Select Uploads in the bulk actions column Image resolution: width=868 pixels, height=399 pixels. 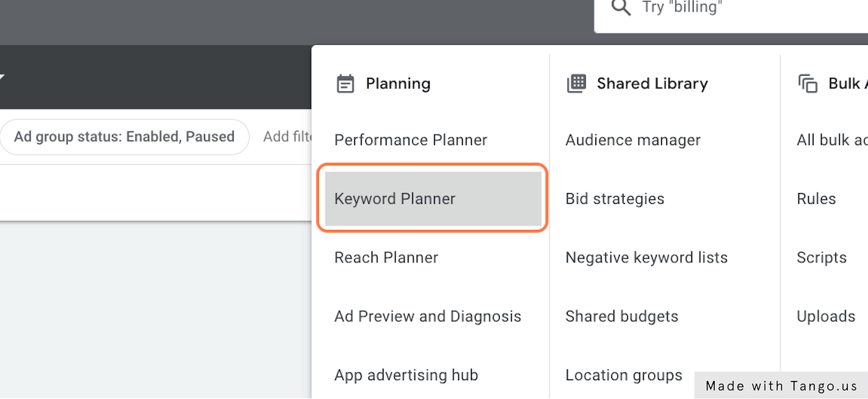coord(826,316)
